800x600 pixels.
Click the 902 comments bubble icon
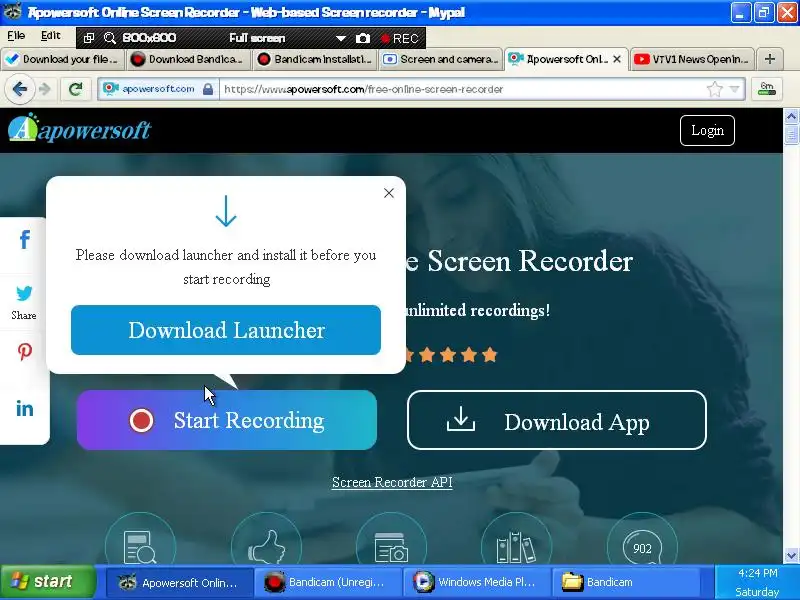click(x=642, y=546)
